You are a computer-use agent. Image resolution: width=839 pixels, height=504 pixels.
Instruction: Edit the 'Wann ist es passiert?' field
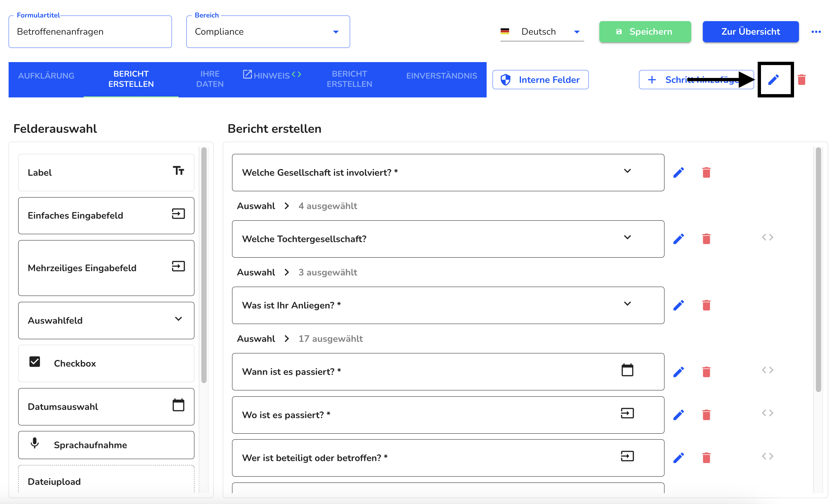click(678, 372)
